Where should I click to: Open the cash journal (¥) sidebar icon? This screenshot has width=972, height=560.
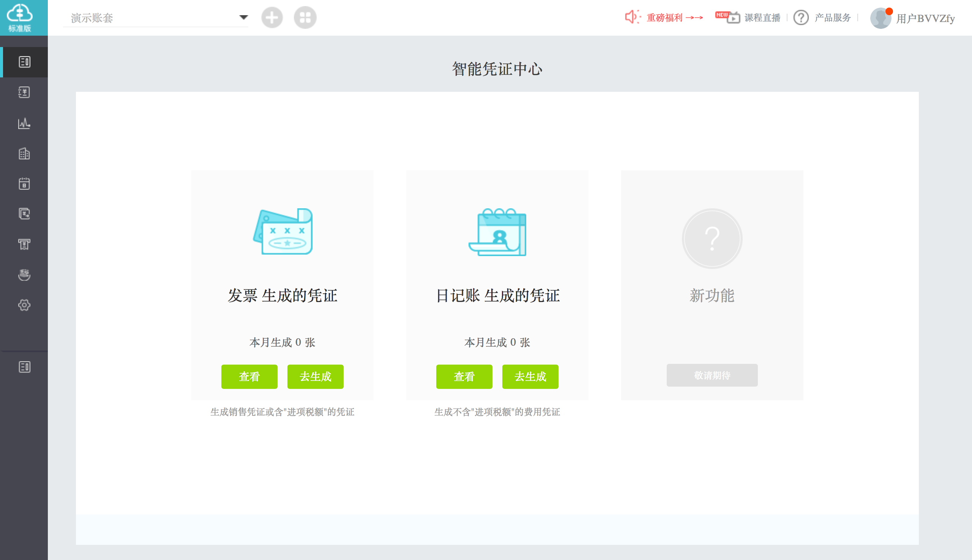click(x=24, y=91)
